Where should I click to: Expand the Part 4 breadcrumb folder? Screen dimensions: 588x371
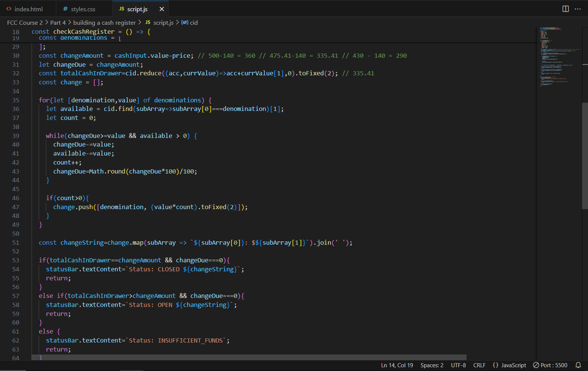pyautogui.click(x=58, y=22)
